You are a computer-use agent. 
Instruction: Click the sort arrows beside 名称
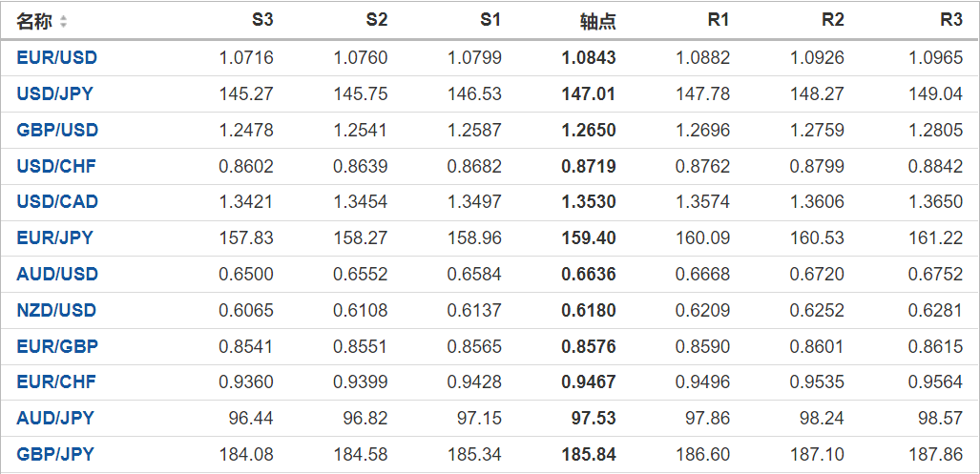64,21
